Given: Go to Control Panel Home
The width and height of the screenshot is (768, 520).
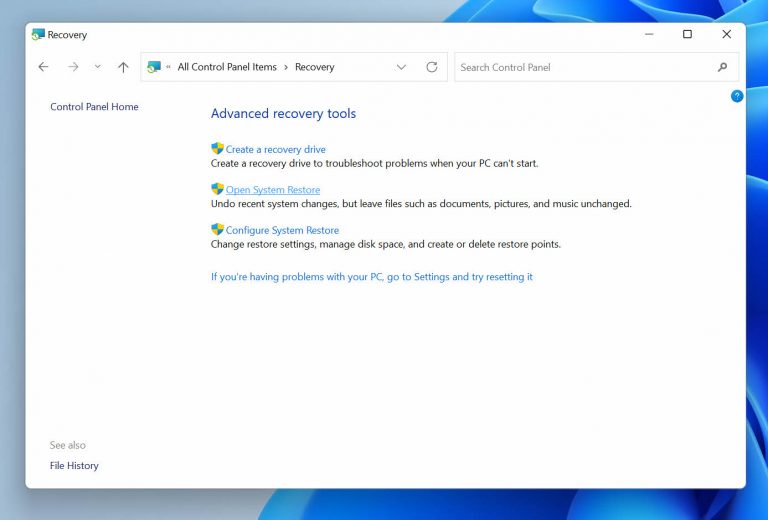Looking at the screenshot, I should coord(94,107).
